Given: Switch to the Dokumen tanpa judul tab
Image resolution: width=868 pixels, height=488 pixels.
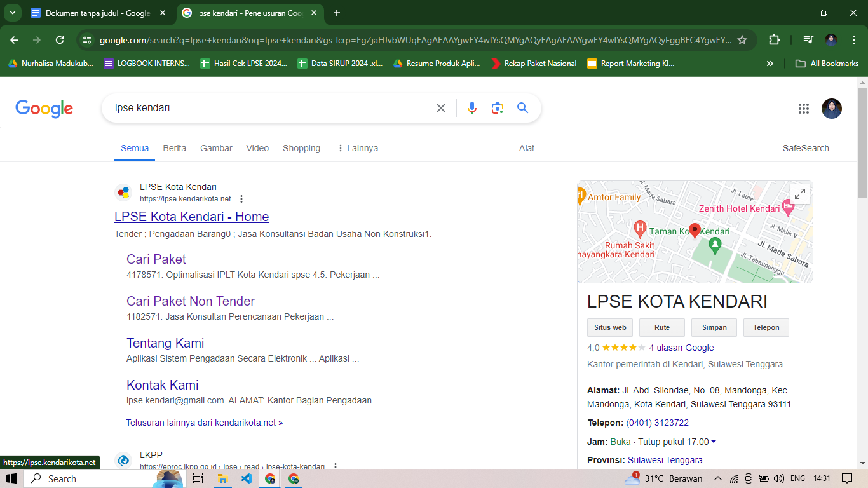Looking at the screenshot, I should tap(99, 13).
